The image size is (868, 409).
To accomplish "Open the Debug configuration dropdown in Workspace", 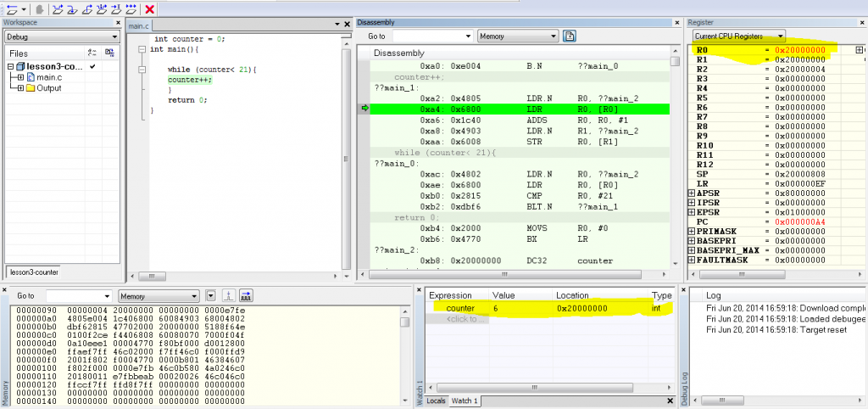I will (x=62, y=36).
